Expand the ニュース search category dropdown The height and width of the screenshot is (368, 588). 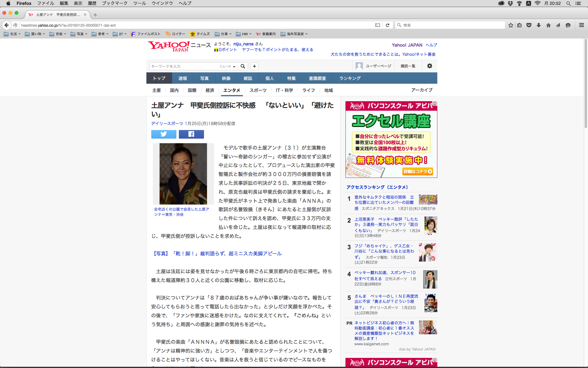coord(227,66)
